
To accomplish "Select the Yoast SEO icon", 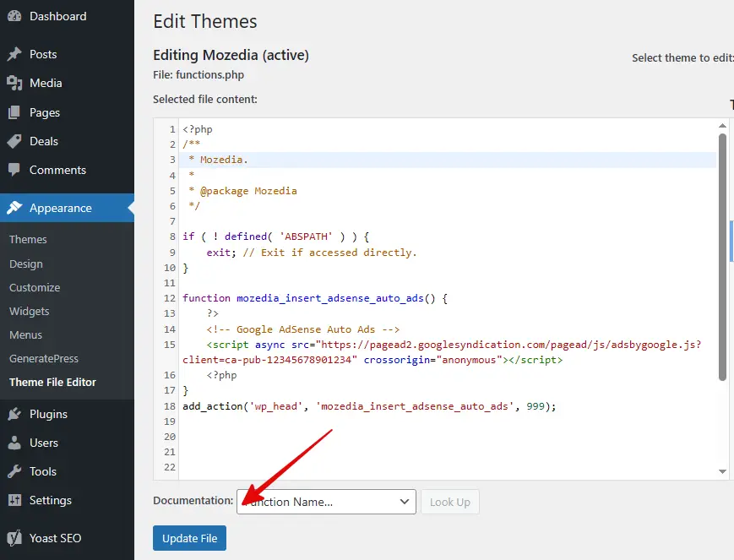I will (15, 538).
